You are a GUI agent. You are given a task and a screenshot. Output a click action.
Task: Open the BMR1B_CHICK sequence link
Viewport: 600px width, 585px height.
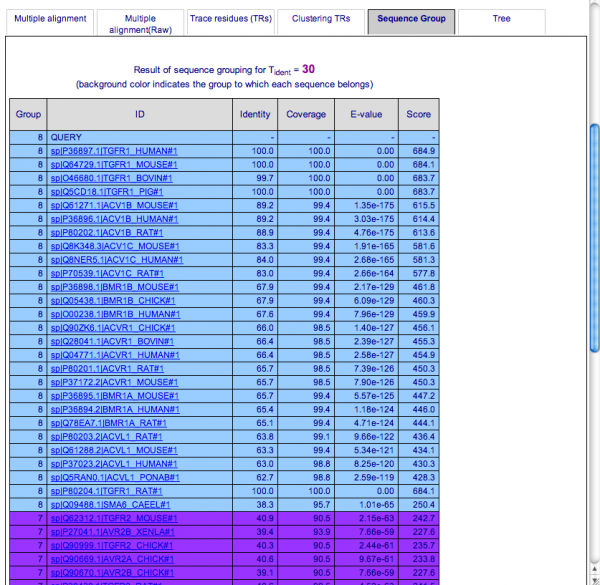113,299
